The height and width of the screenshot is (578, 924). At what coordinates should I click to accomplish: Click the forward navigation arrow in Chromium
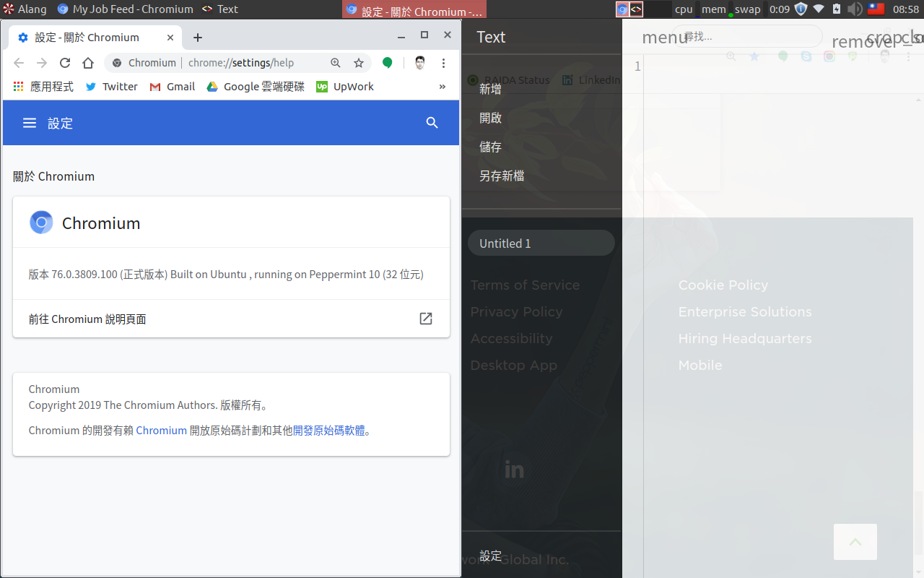click(x=42, y=63)
